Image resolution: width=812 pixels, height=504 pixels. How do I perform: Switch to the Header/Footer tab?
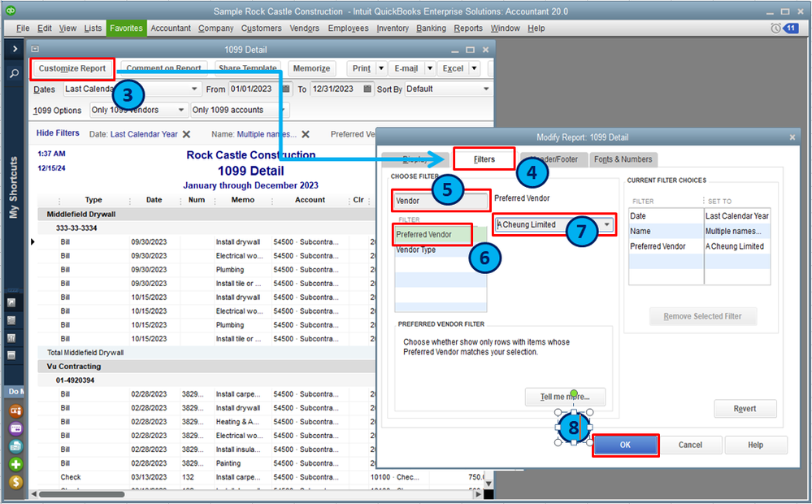(554, 159)
